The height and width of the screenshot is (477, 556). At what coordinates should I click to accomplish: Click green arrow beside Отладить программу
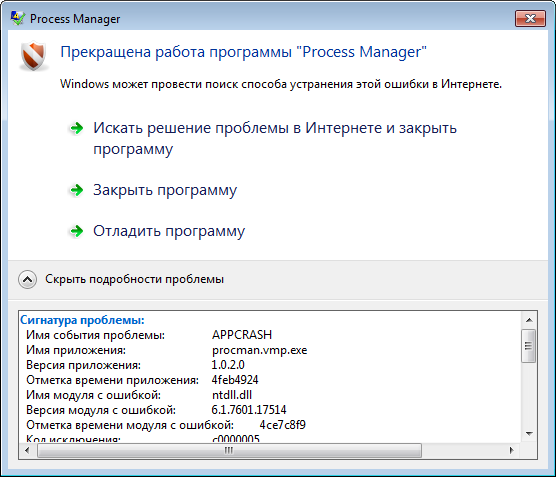76,231
